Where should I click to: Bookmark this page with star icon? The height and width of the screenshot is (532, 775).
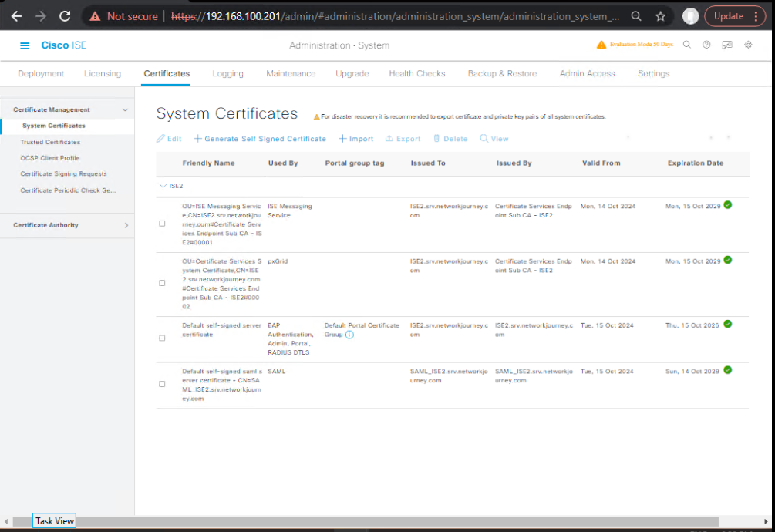click(660, 16)
